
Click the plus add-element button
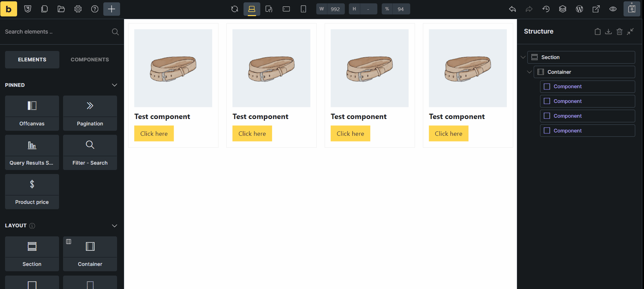(112, 9)
